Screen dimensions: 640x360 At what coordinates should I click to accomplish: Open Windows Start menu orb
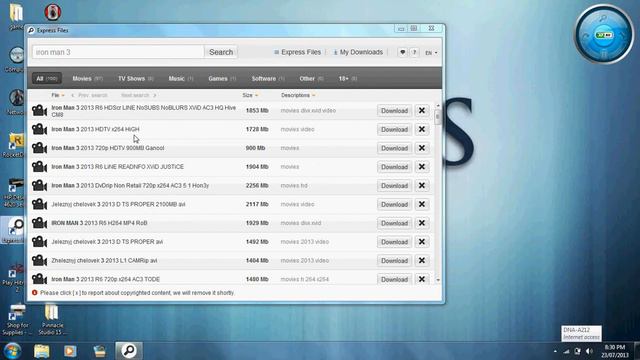[12, 351]
